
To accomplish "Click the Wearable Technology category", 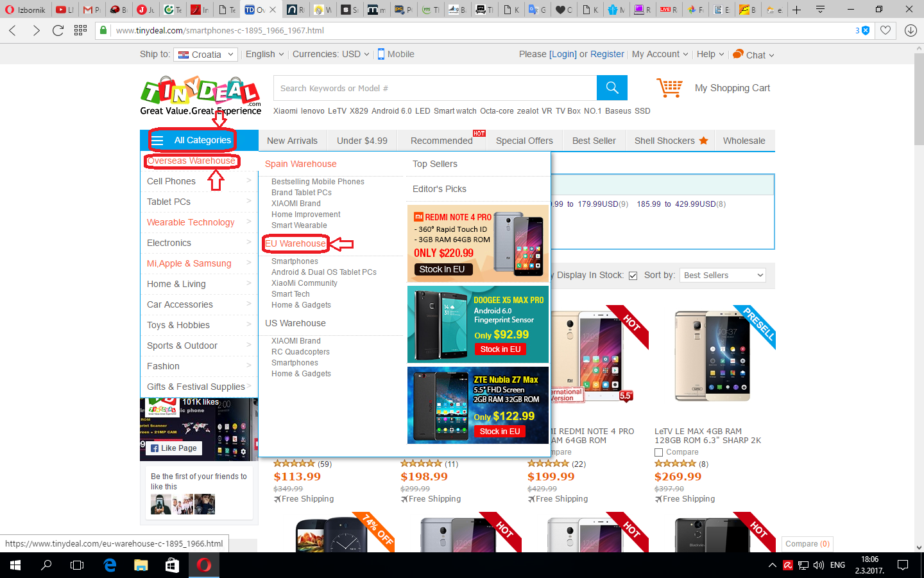I will (x=191, y=222).
